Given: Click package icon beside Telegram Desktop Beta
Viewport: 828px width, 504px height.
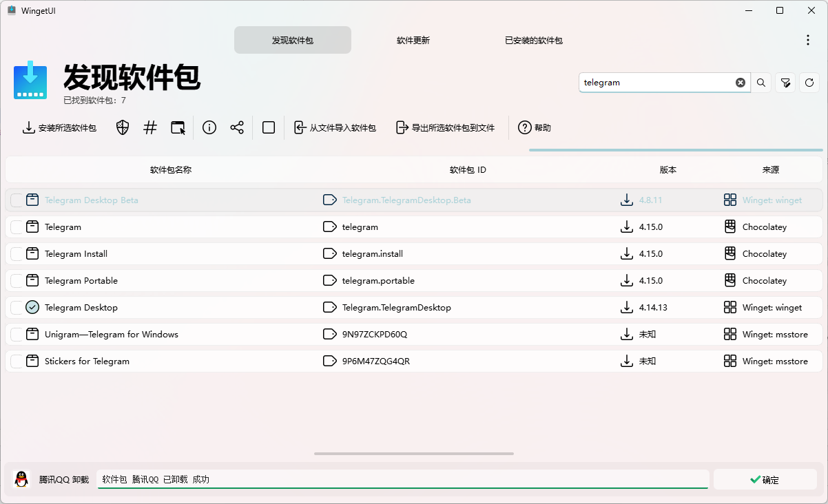Looking at the screenshot, I should [x=32, y=200].
